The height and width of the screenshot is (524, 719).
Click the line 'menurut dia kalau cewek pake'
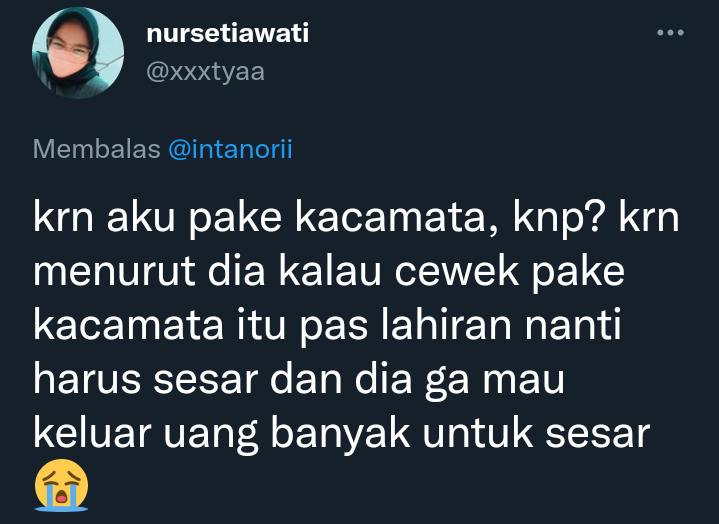329,271
